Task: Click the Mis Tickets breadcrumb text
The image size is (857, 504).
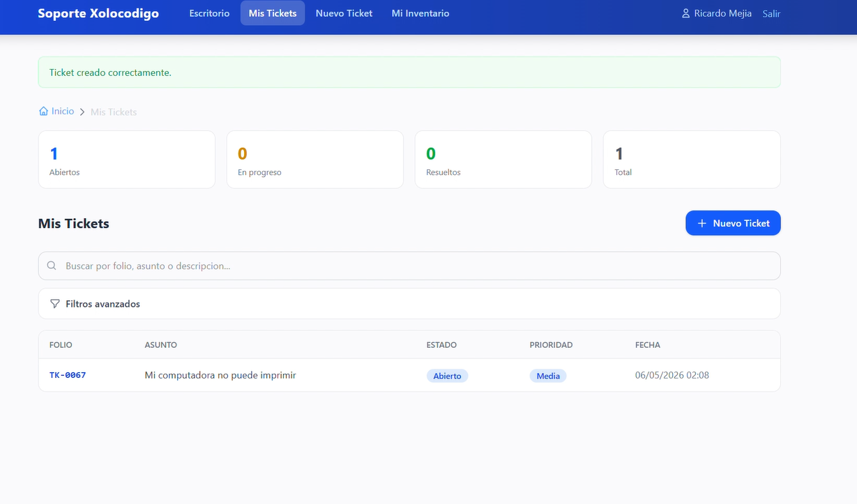Action: [114, 112]
